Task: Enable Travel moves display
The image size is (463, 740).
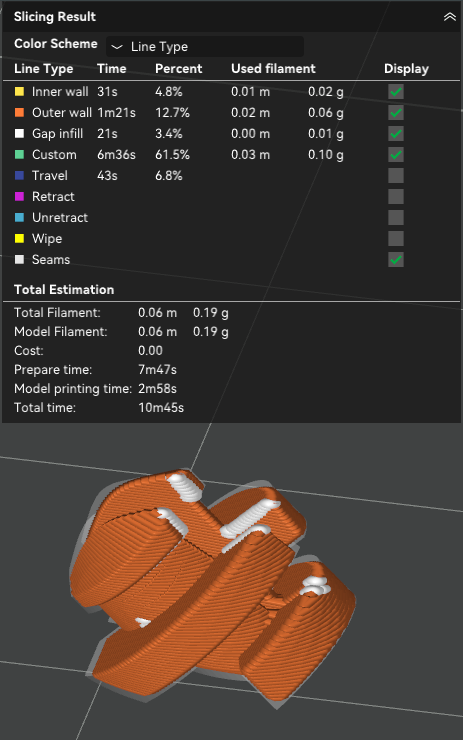Action: click(396, 176)
